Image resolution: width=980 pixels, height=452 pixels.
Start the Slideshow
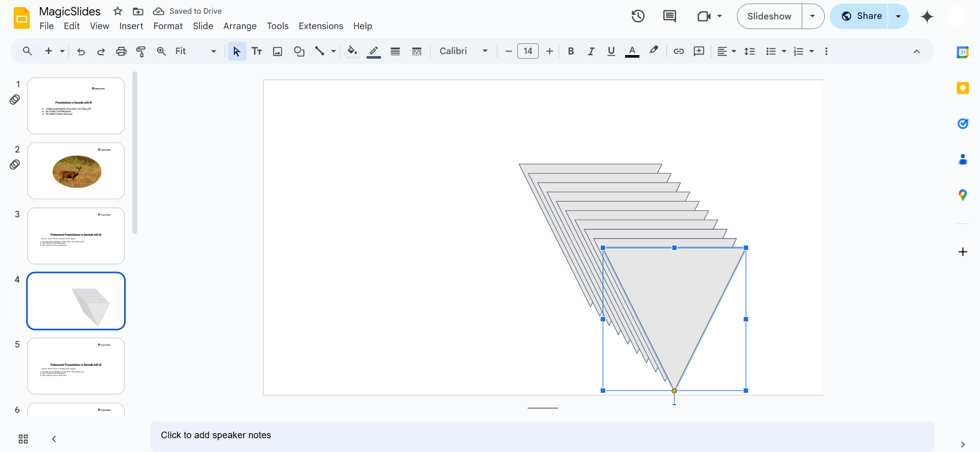coord(769,16)
